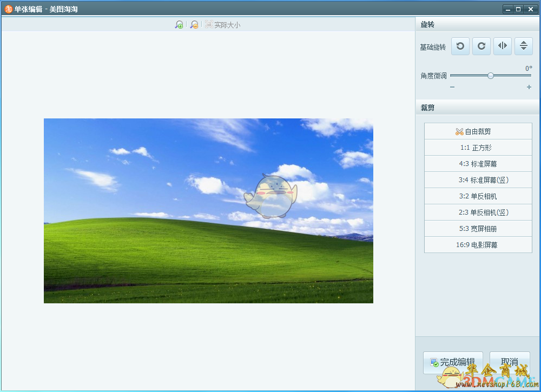Choose 5:3 宽屏相册 crop ratio
This screenshot has width=541, height=392.
click(x=478, y=229)
